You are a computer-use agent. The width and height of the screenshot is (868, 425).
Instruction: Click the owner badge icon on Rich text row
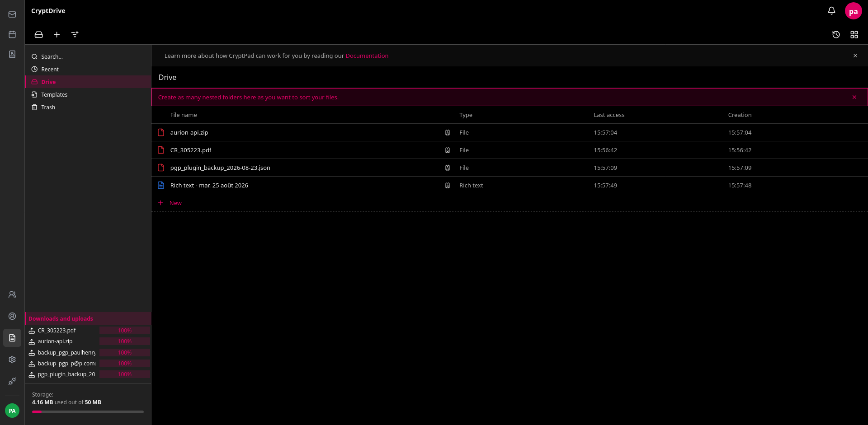tap(448, 185)
